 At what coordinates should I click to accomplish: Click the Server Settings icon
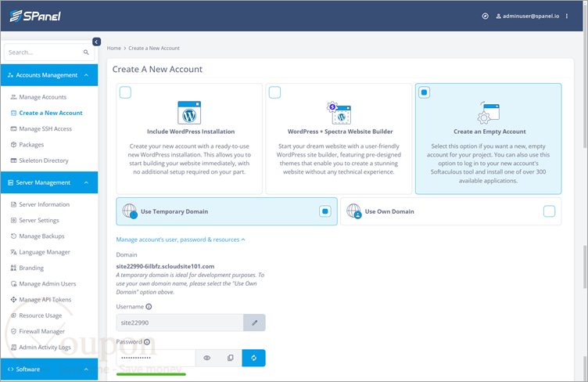point(13,220)
